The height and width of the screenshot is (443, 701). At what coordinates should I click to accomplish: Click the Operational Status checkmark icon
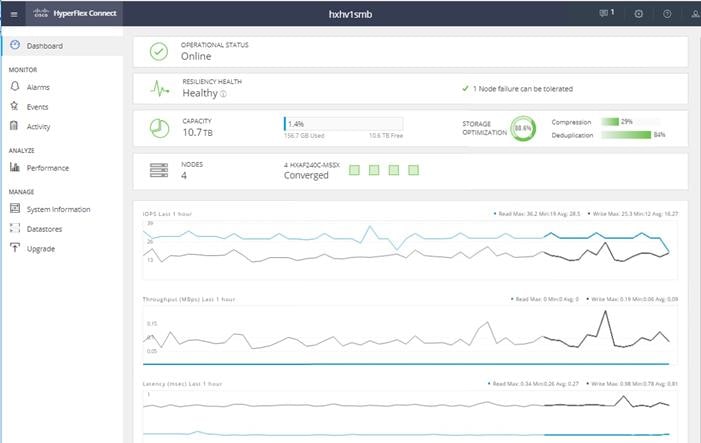coord(159,51)
